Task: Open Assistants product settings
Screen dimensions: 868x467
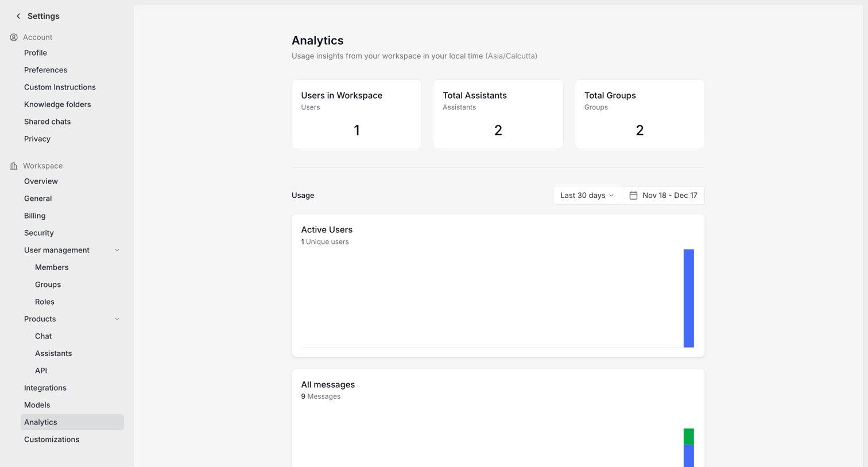Action: point(53,353)
